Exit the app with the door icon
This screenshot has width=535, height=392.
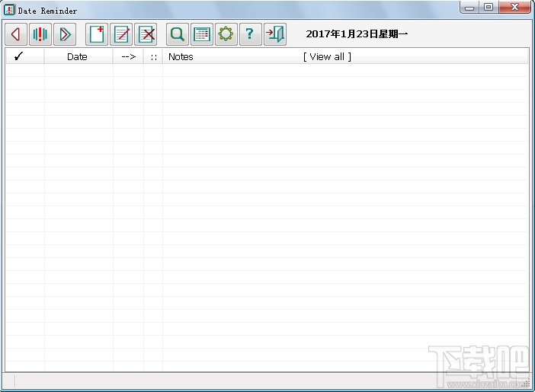275,34
